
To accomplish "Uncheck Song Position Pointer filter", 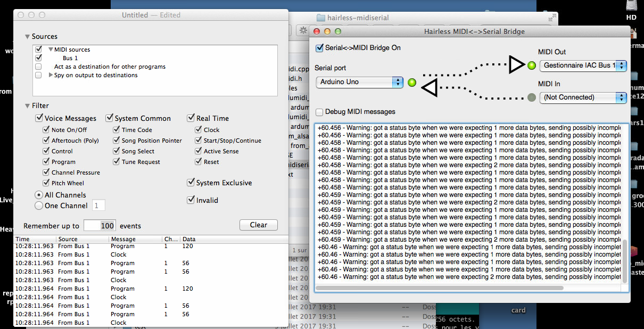I will point(117,140).
